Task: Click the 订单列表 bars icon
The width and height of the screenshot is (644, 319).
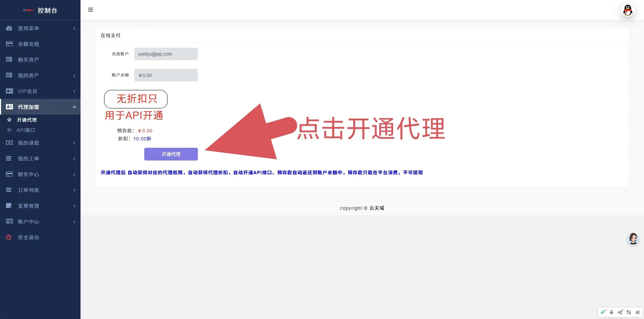Action: point(9,190)
